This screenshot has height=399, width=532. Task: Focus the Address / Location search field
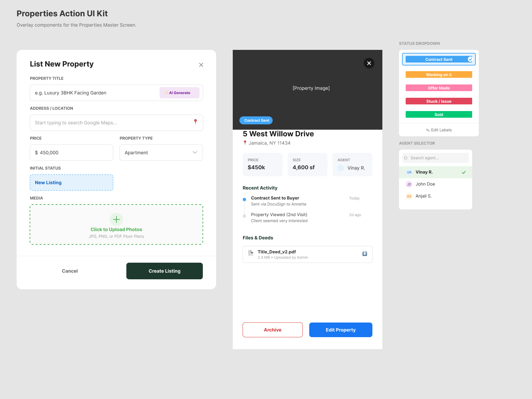tap(116, 123)
